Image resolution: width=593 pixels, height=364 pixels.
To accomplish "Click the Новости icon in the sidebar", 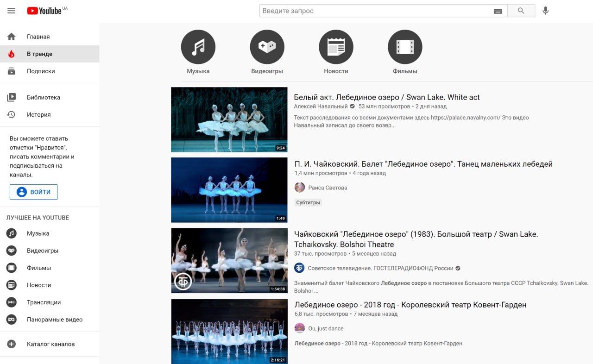I will 12,285.
